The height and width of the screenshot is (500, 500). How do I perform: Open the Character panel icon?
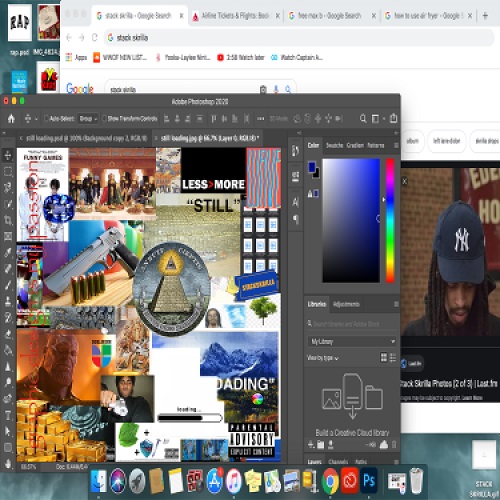[x=296, y=202]
